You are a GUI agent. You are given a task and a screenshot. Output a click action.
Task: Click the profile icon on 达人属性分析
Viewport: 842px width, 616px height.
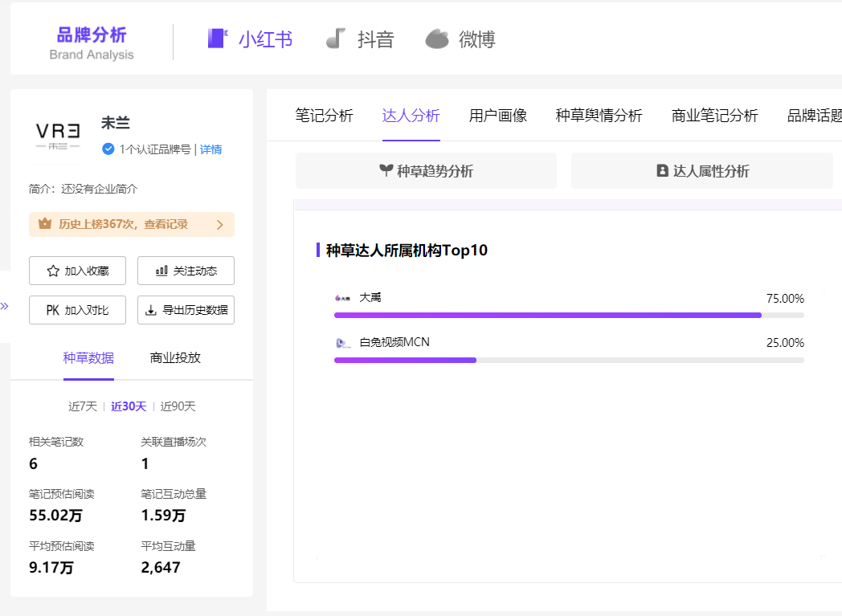pos(663,170)
